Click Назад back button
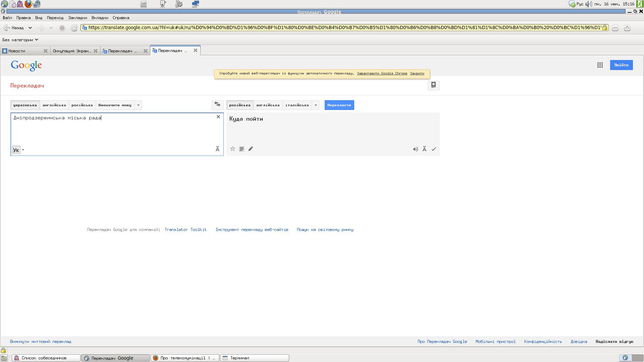 point(14,28)
